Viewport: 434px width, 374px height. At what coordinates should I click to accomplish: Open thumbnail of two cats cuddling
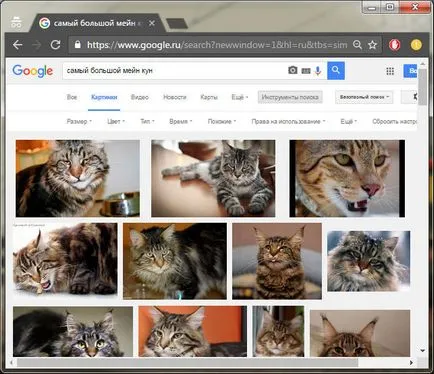point(65,259)
